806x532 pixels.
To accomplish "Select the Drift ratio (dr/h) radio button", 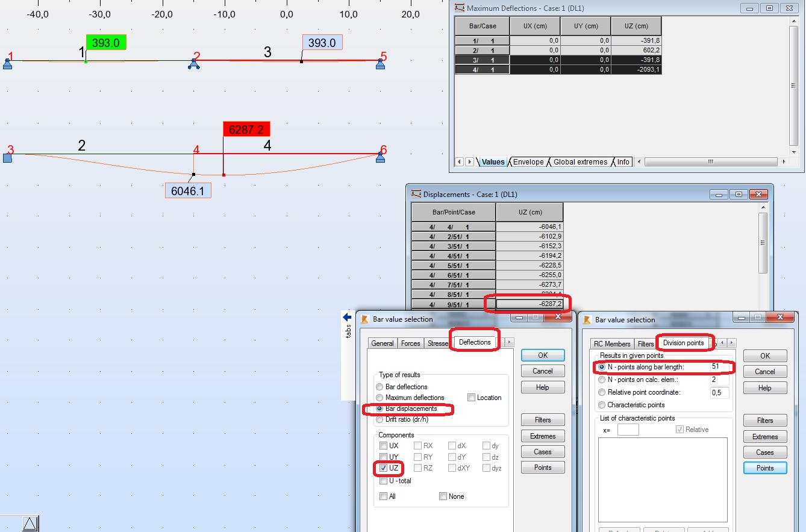I will (x=380, y=419).
